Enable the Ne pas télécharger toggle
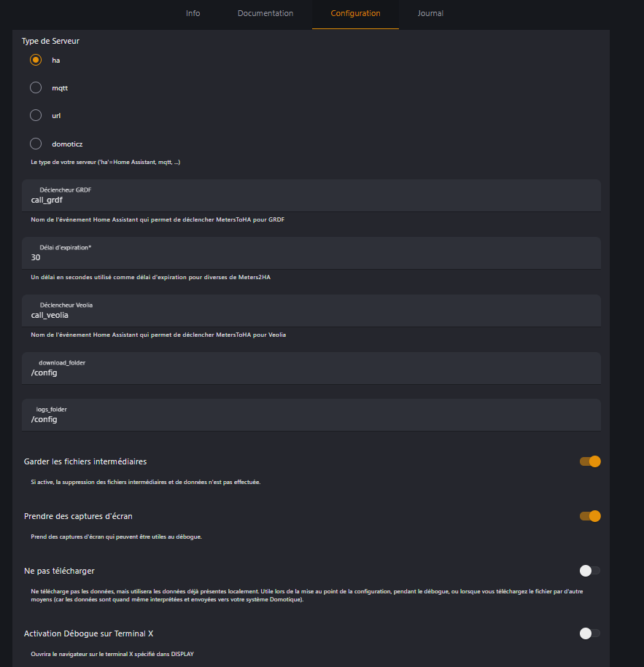 [x=590, y=571]
